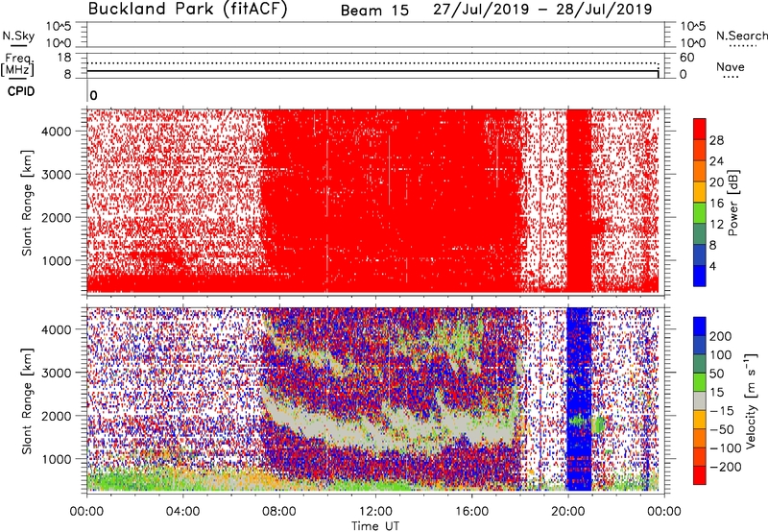Pick the grey segment between 15 and -15 velocity
768x532 pixels.
(700, 400)
